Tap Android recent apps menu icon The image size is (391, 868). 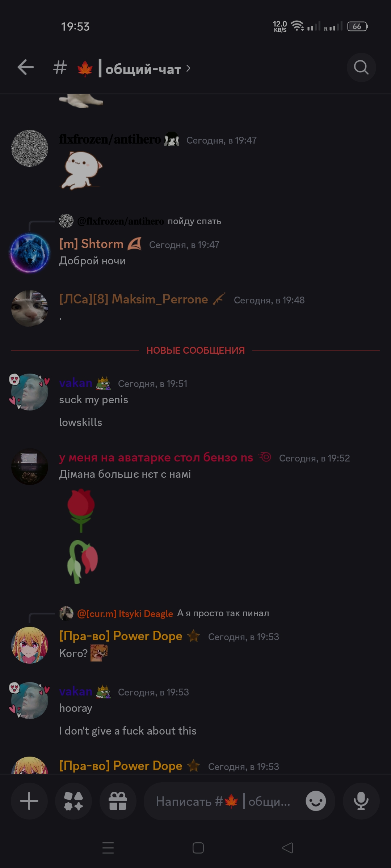[108, 848]
